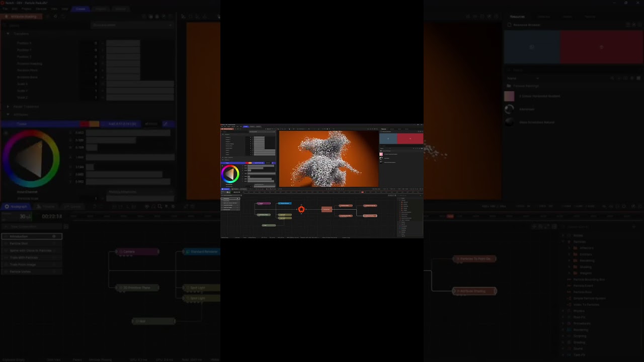644x362 pixels.
Task: Select the Standard Renderer node
Action: [202, 251]
